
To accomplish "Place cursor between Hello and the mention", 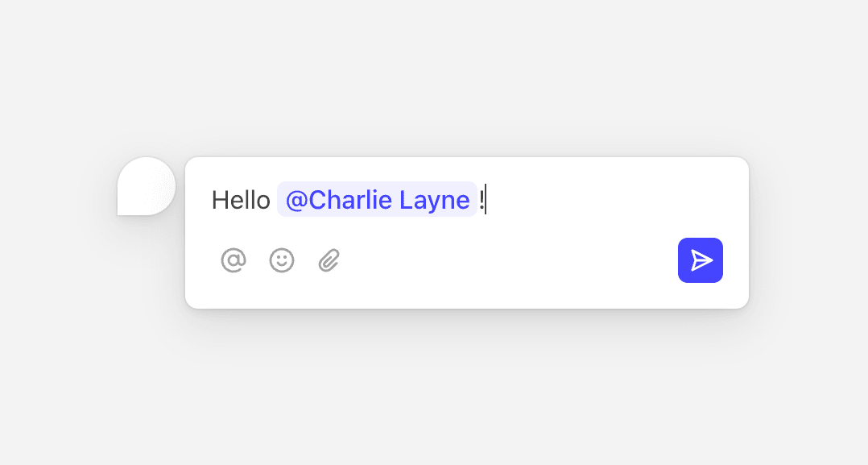I will coord(274,200).
